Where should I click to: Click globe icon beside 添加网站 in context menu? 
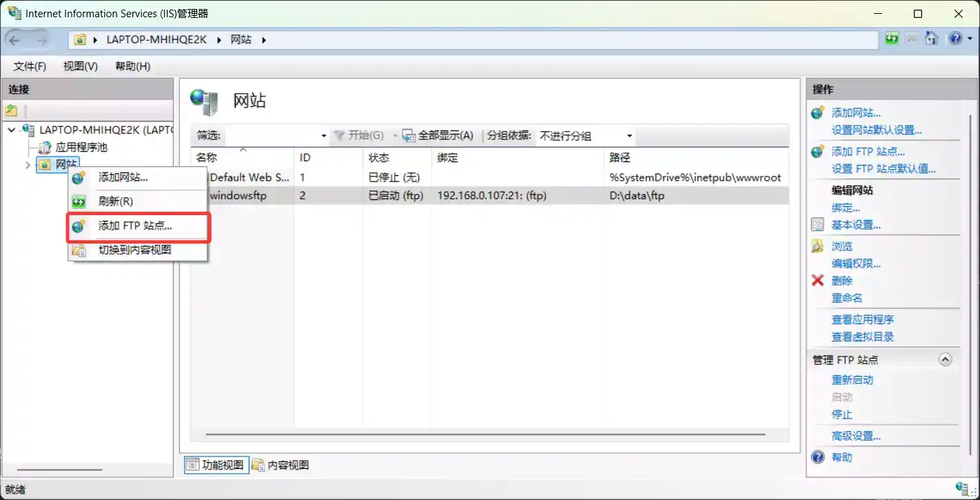[x=79, y=177]
